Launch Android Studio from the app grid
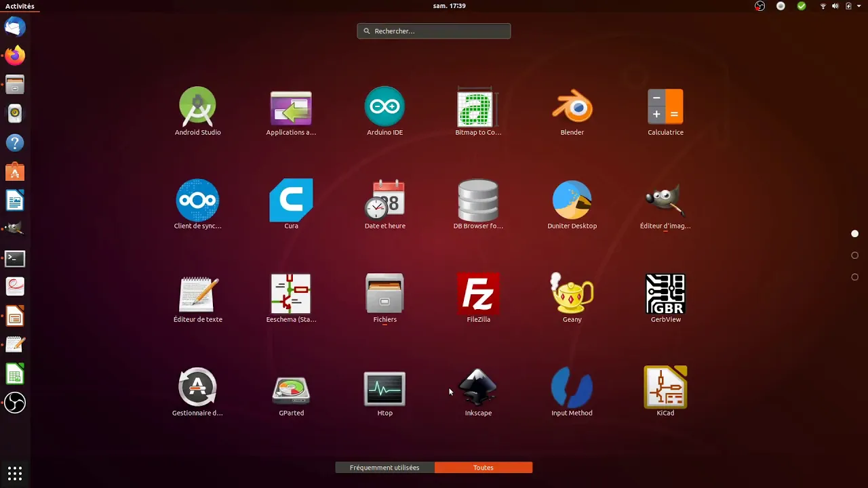Screen dimensions: 868x488 (x=197, y=112)
